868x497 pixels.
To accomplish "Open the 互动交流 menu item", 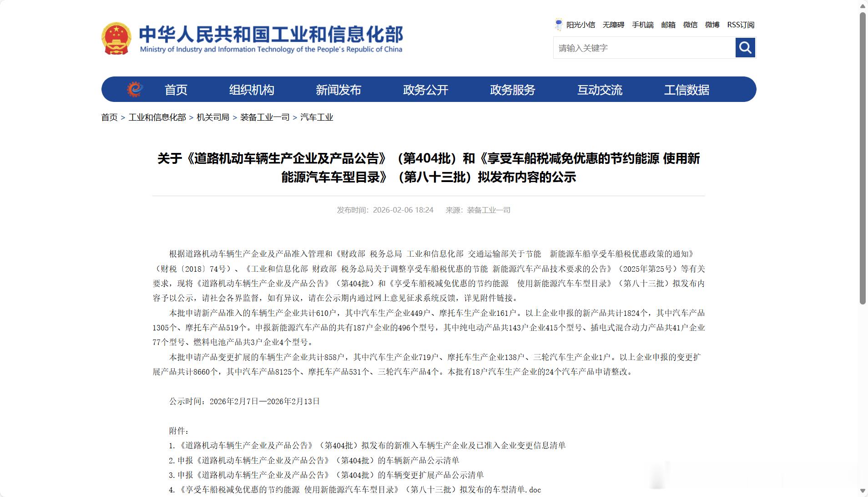I will point(600,90).
